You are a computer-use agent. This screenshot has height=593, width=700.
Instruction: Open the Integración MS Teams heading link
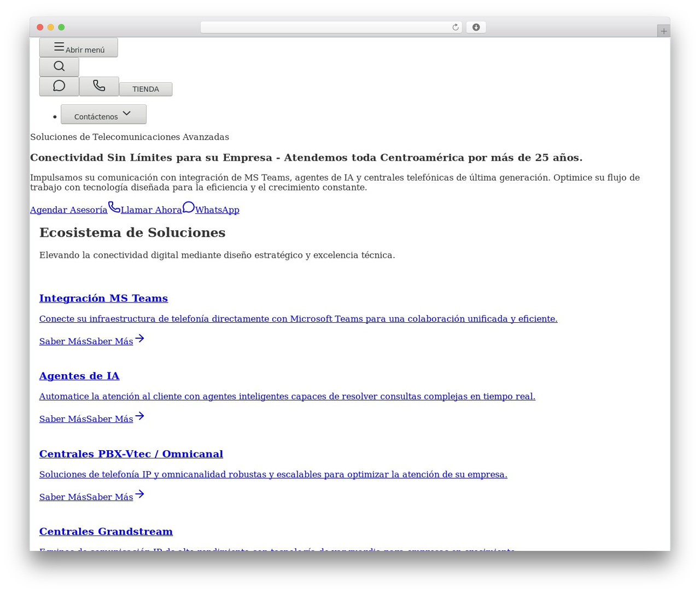(x=103, y=298)
